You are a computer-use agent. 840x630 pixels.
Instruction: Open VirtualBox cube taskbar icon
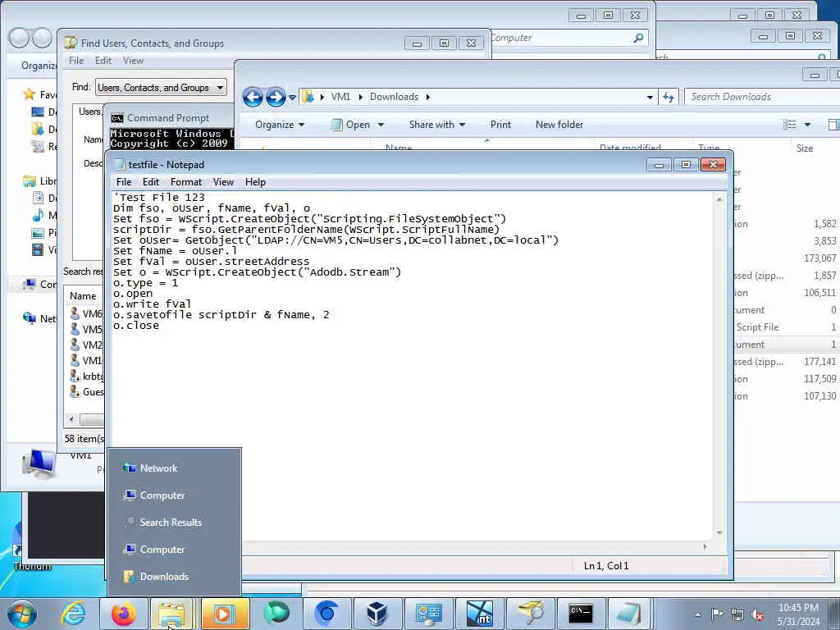[377, 614]
